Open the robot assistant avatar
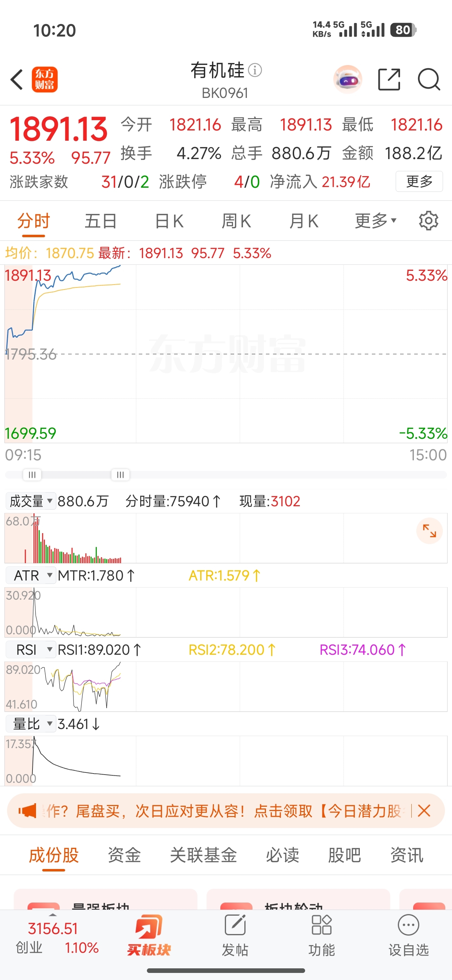452x980 pixels. (x=347, y=80)
